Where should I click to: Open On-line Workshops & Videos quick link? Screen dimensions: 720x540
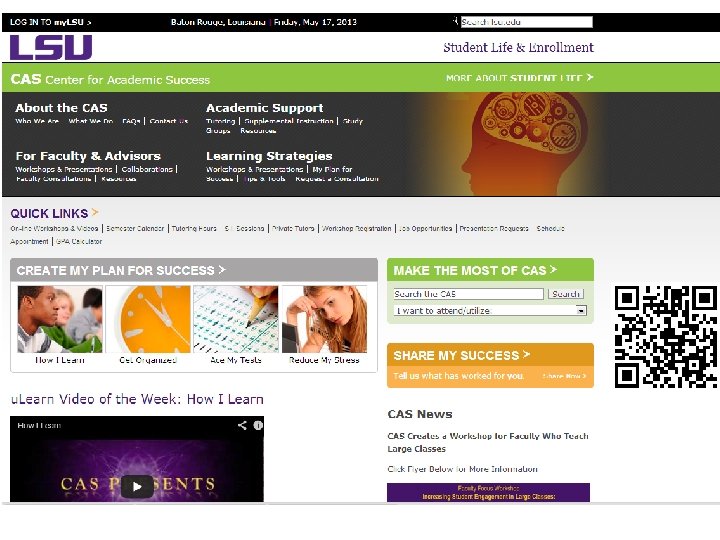[x=54, y=228]
